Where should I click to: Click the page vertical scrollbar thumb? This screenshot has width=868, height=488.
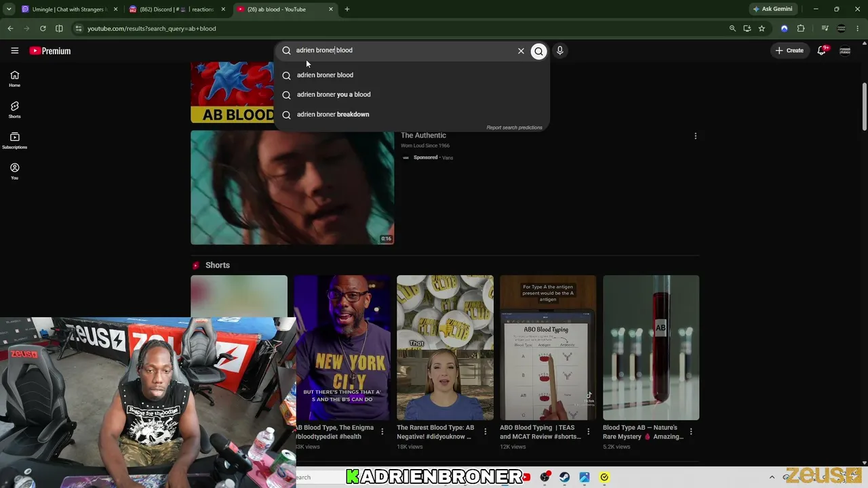(865, 107)
